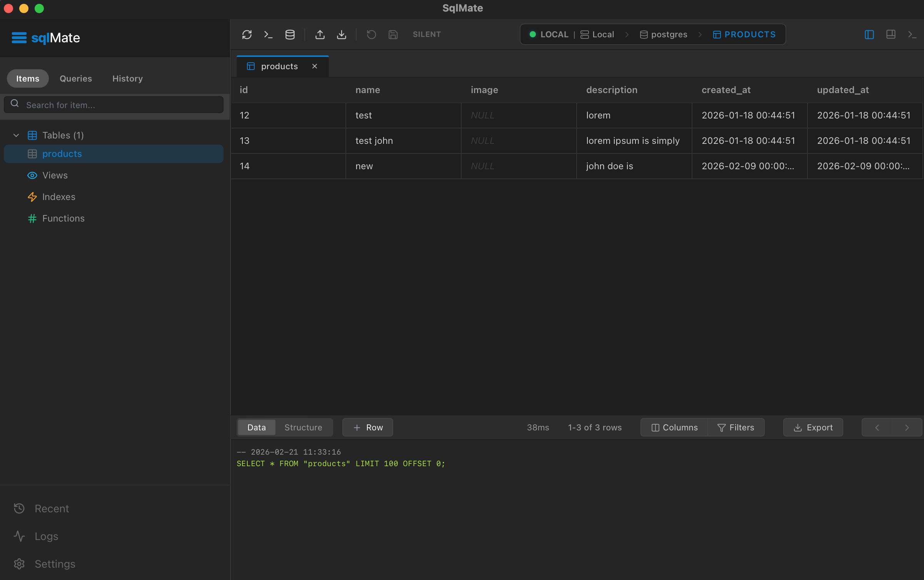
Task: Toggle SILENT mode in toolbar
Action: pyautogui.click(x=427, y=34)
